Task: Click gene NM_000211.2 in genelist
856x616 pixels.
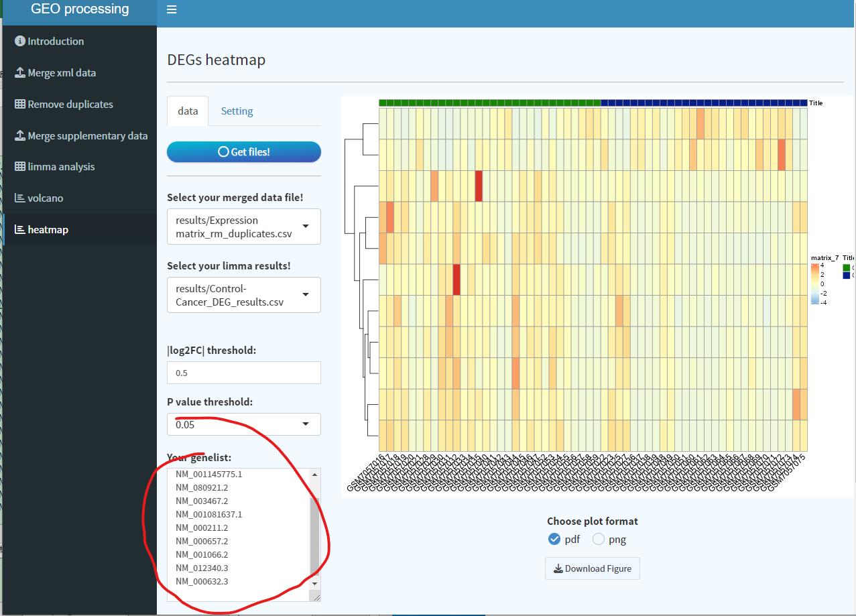Action: [202, 528]
